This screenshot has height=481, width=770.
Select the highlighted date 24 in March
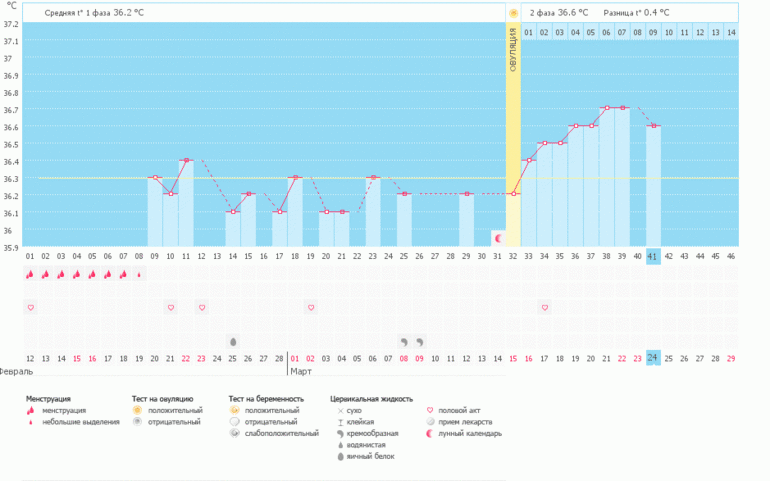point(653,358)
